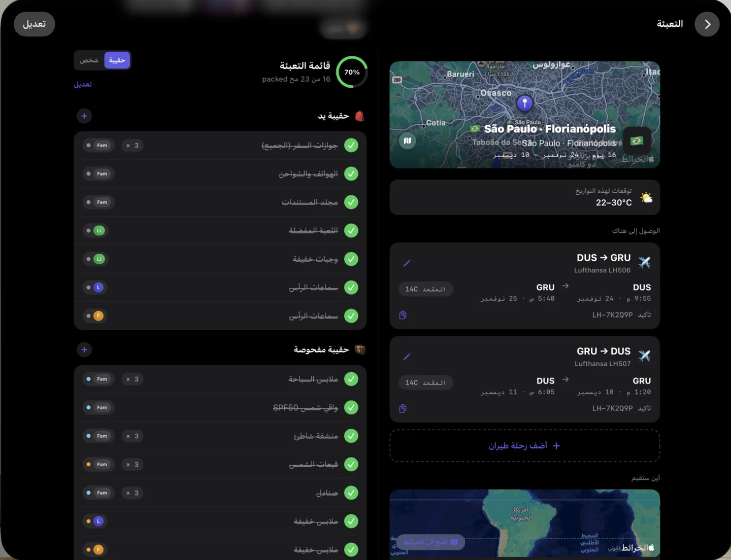Uncheck منشفة شاطئ item

[351, 436]
